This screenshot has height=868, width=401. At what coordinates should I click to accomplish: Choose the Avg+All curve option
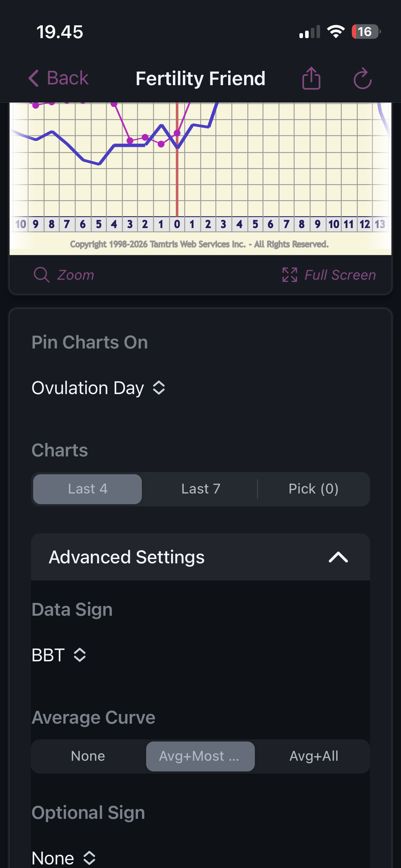pyautogui.click(x=314, y=756)
